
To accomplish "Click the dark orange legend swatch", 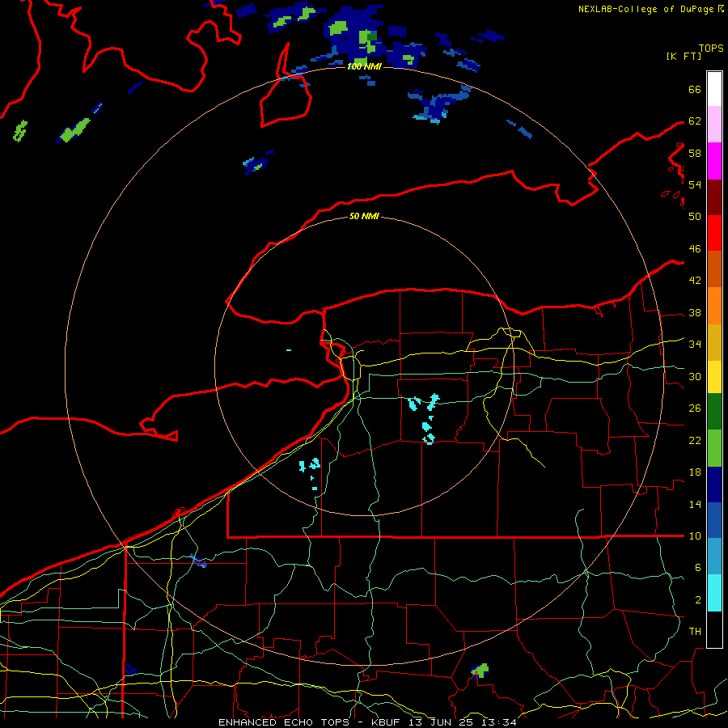I will pos(714,269).
